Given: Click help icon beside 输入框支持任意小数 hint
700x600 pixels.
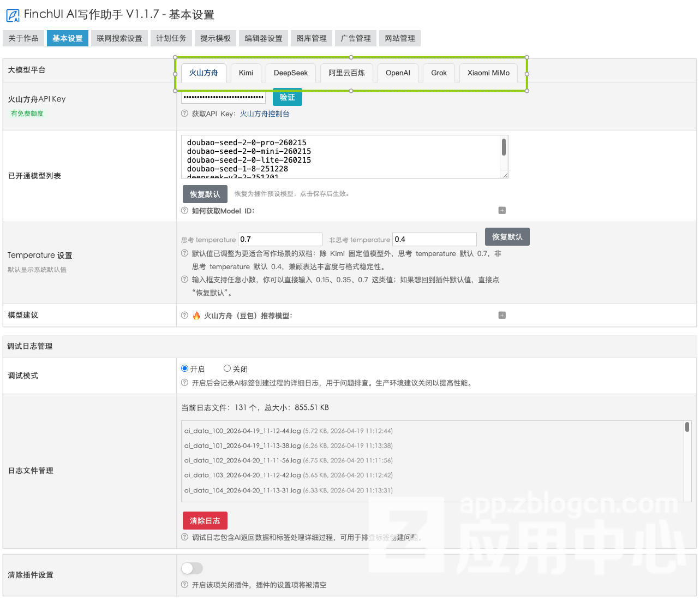Looking at the screenshot, I should point(184,280).
